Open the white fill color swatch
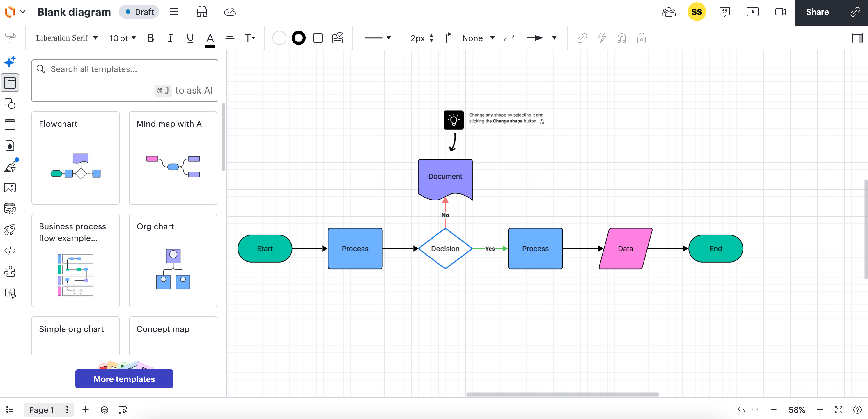 pyautogui.click(x=279, y=38)
